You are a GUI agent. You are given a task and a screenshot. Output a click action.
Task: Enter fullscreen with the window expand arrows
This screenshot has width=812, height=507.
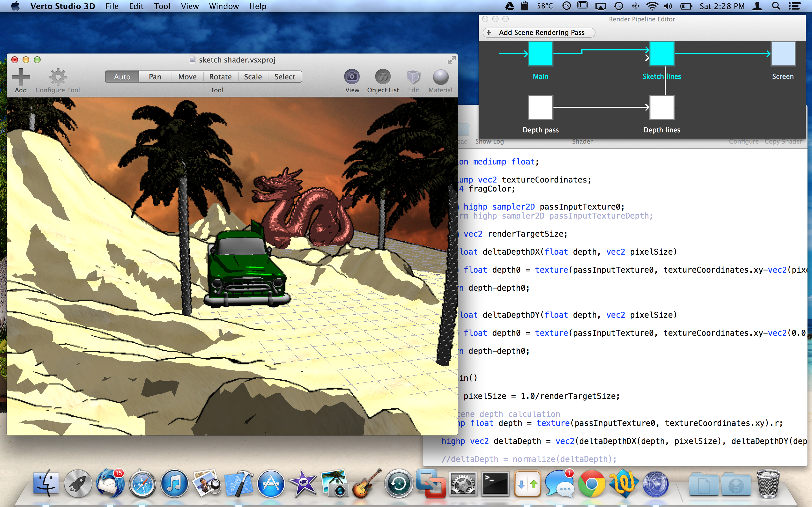pyautogui.click(x=451, y=60)
